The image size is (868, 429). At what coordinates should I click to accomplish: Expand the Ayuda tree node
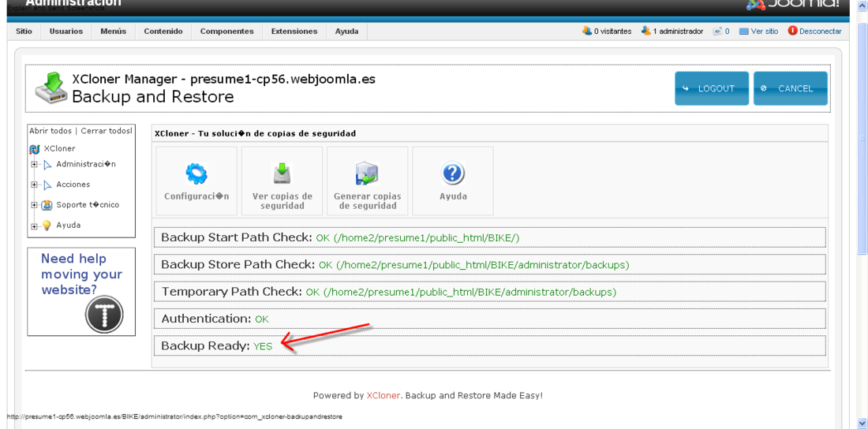pyautogui.click(x=34, y=226)
